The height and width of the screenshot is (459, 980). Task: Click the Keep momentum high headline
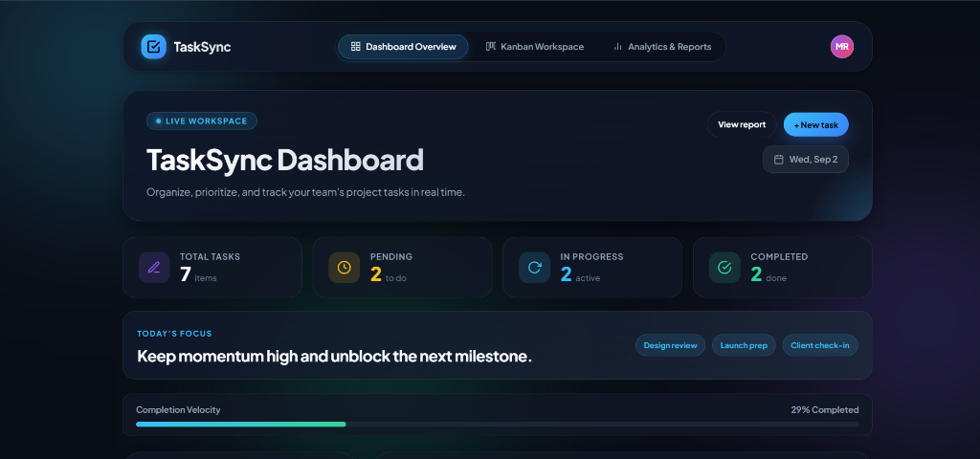334,357
